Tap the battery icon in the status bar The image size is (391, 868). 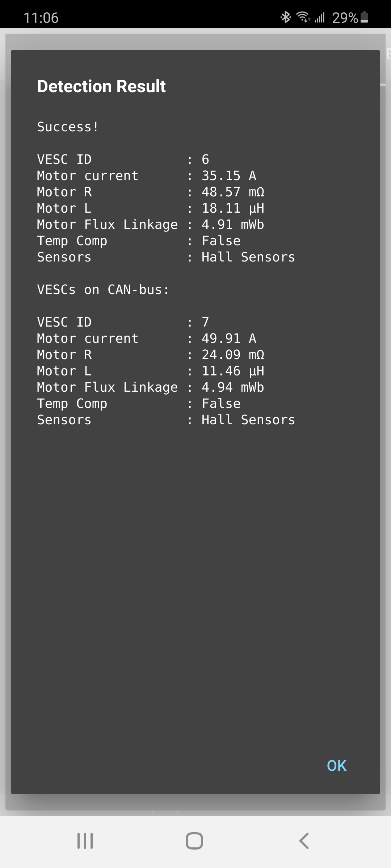click(364, 17)
